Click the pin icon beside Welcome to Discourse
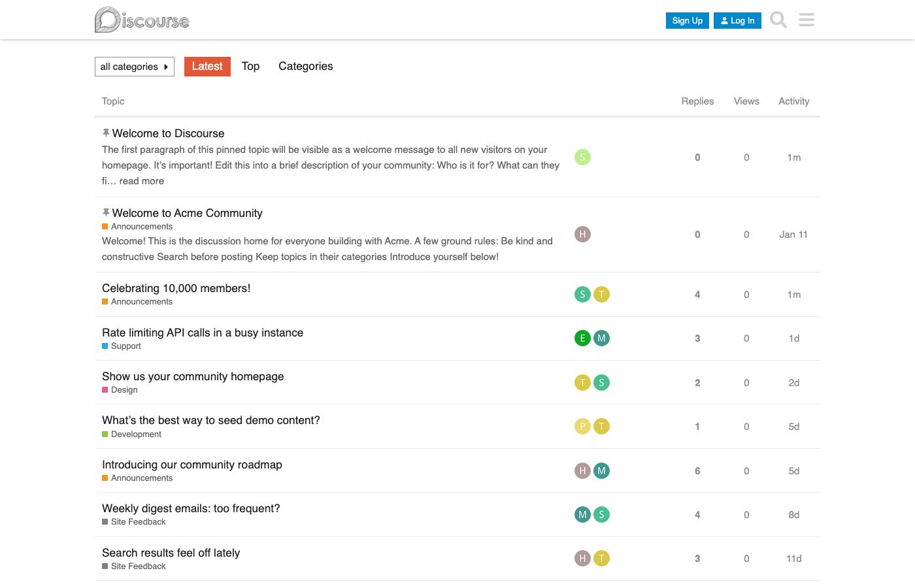 point(106,133)
